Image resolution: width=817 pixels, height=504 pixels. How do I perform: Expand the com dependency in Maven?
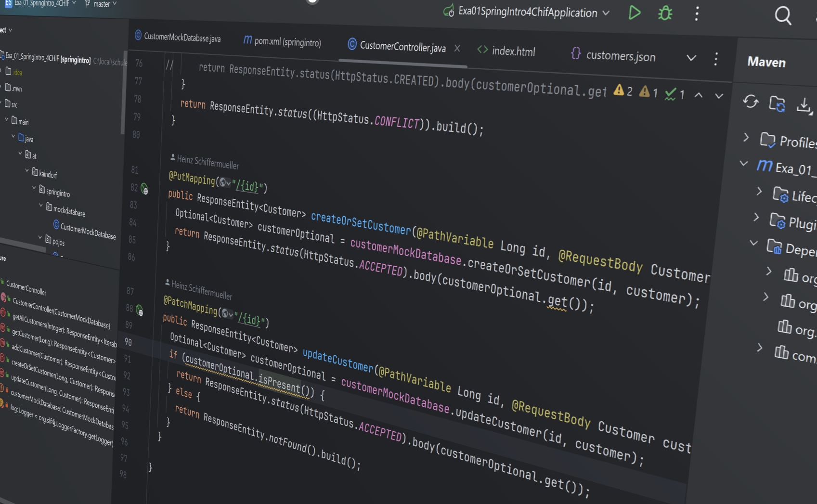pos(760,347)
